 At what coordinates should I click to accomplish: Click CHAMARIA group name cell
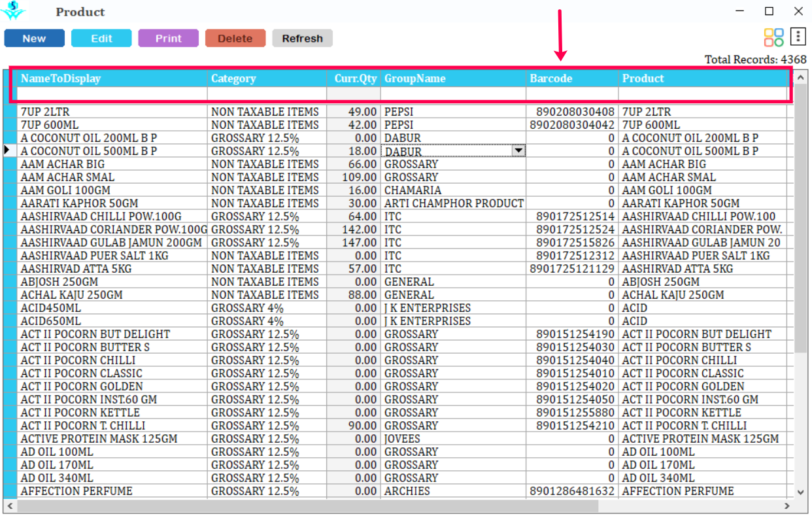[x=453, y=190]
